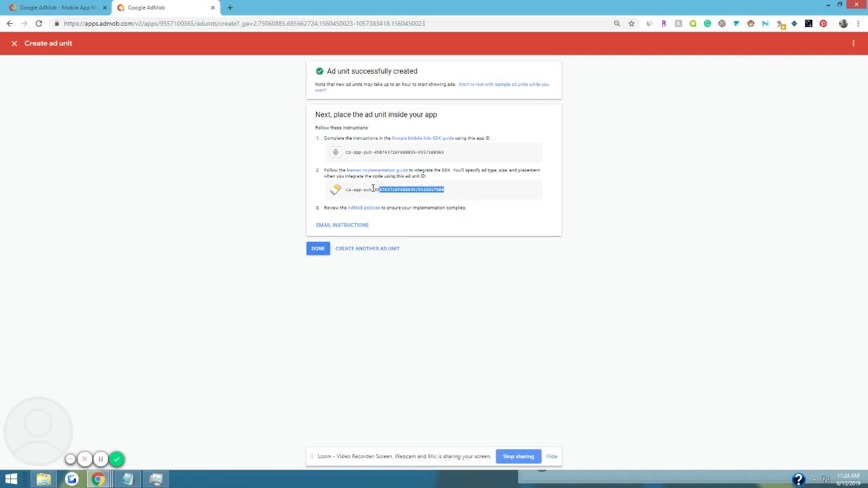
Task: Close the second Google AdMob tab
Action: pyautogui.click(x=213, y=7)
